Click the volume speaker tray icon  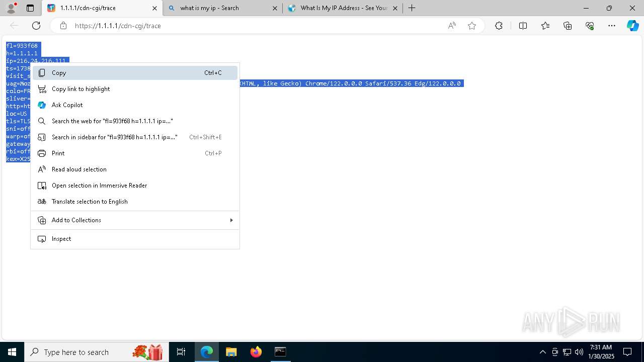point(579,352)
